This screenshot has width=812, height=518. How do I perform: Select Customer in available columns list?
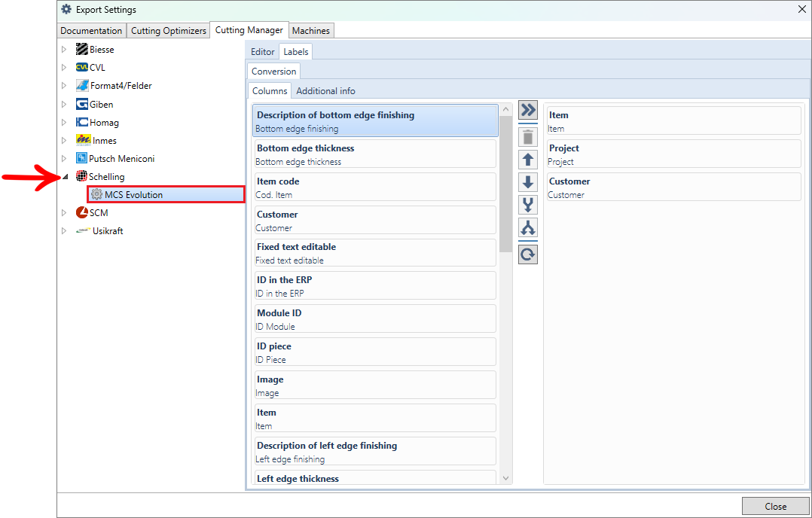(375, 221)
